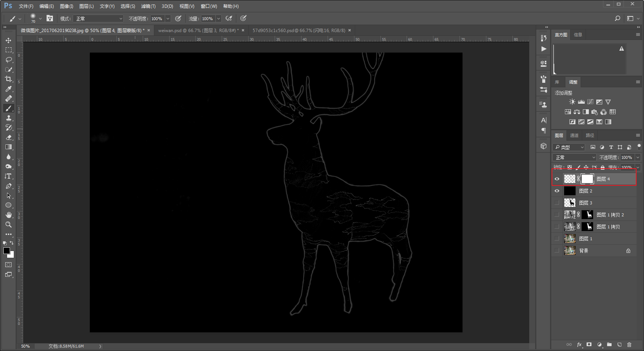Open brush preset picker arrow
This screenshot has height=351, width=644.
[40, 19]
